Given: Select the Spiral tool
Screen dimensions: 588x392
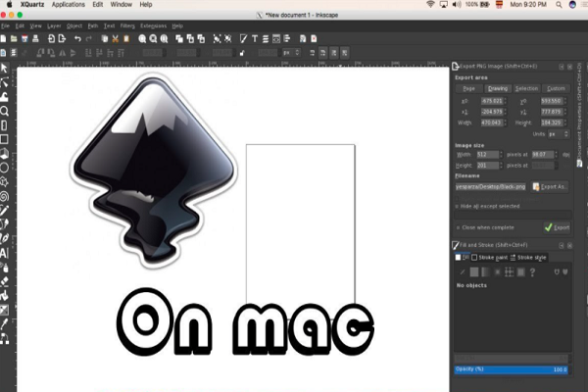Looking at the screenshot, I should tap(4, 196).
